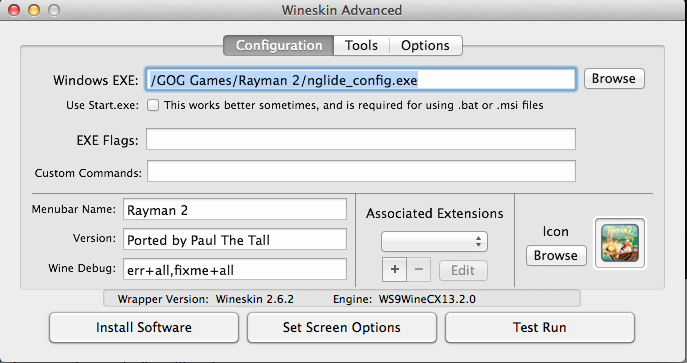Click the Rayman 2 icon thumbnail

pos(620,243)
